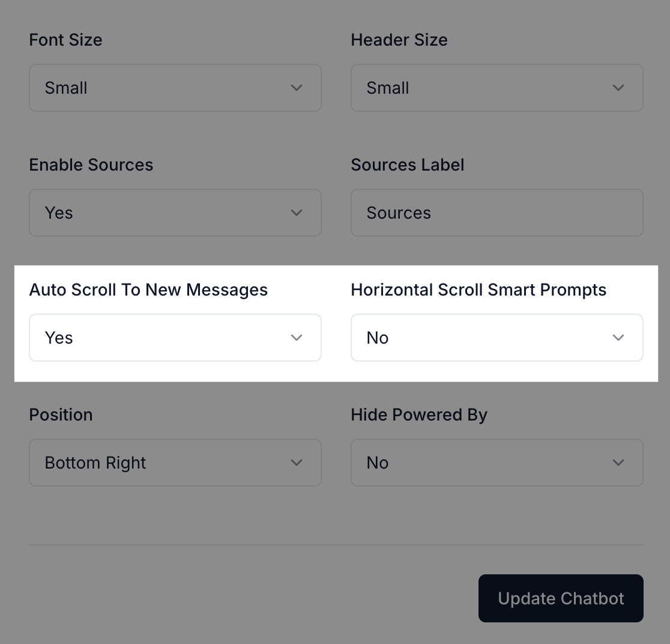Click the Update Chatbot button

(x=561, y=598)
